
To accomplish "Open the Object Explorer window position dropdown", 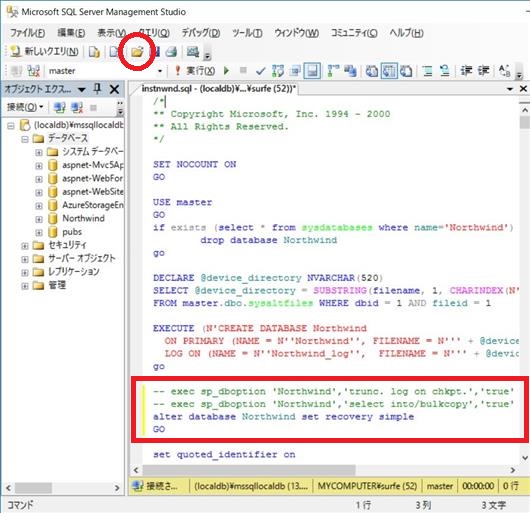I will [x=81, y=90].
